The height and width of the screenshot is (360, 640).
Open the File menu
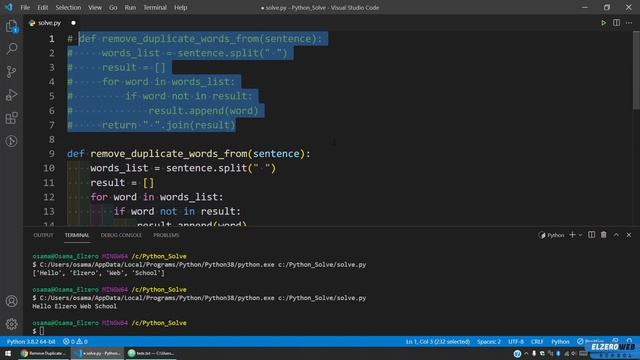[x=25, y=7]
